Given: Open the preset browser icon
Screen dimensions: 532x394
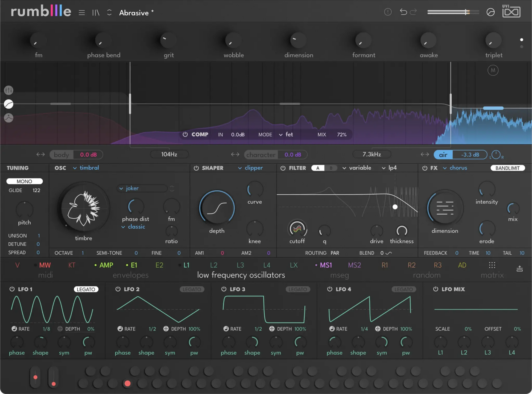Looking at the screenshot, I should tap(96, 13).
